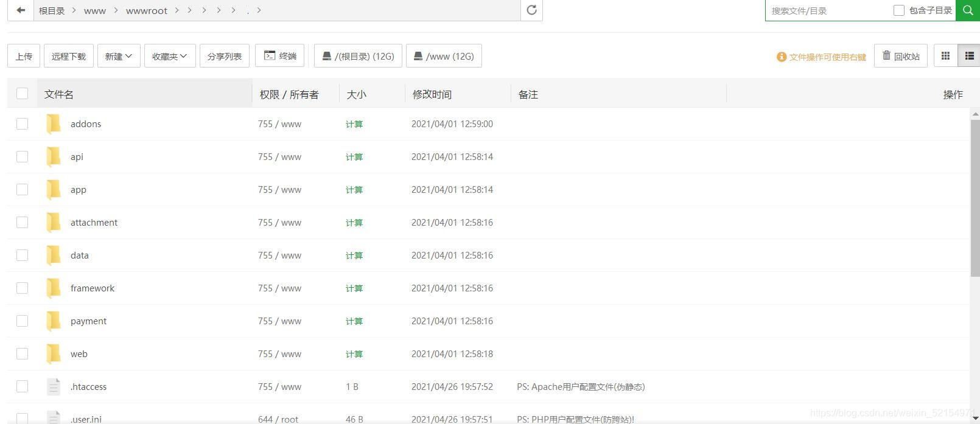Open the recycle bin (回收站)
This screenshot has height=424, width=980.
coord(901,56)
